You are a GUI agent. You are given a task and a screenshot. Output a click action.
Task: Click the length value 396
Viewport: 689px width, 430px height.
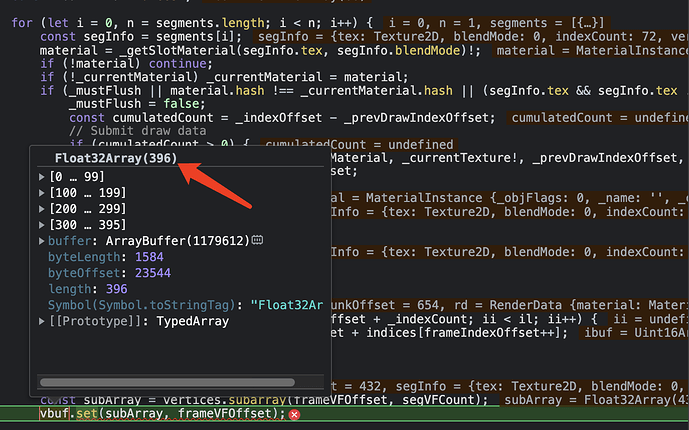pos(116,289)
